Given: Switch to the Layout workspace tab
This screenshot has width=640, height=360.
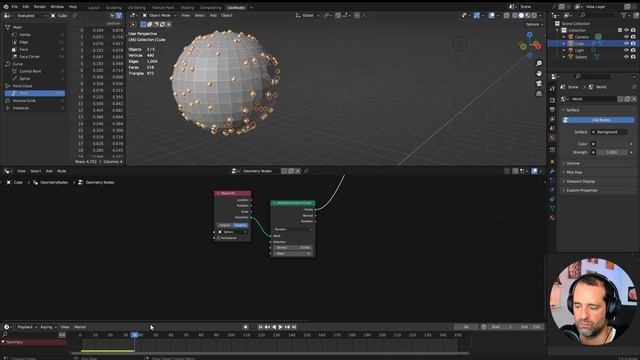Looking at the screenshot, I should [x=93, y=7].
